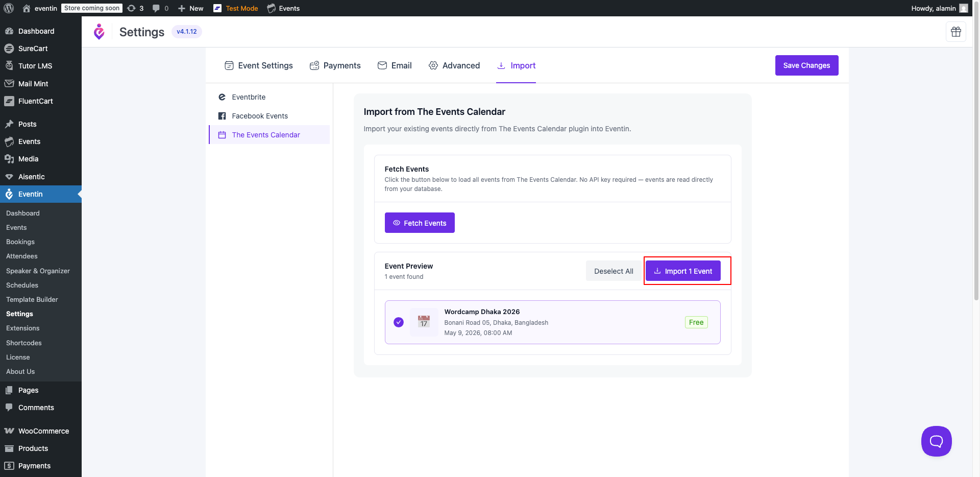980x477 pixels.
Task: Open Tutor LMS in the sidebar
Action: [41, 66]
